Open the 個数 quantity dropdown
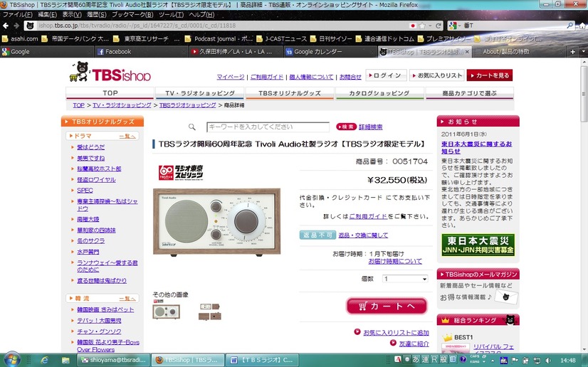 pos(405,279)
